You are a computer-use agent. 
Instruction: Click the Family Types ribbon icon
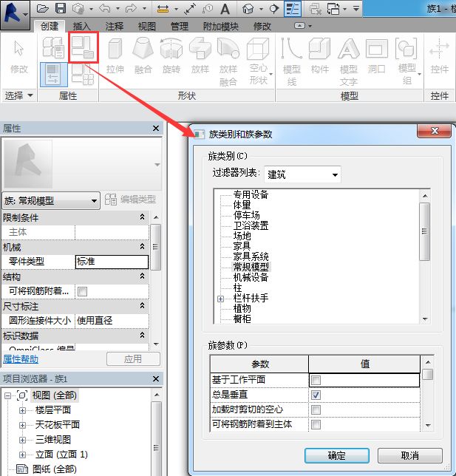[x=83, y=75]
